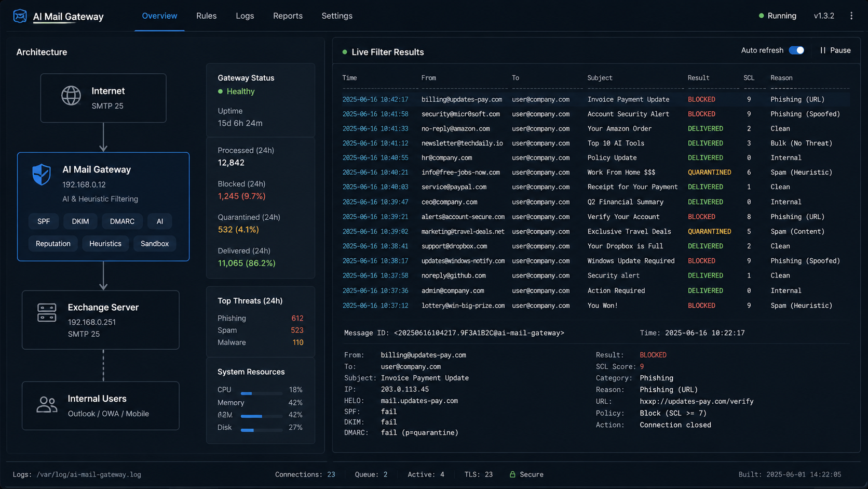Select the newsletter@techdaily.io log row

click(x=595, y=143)
